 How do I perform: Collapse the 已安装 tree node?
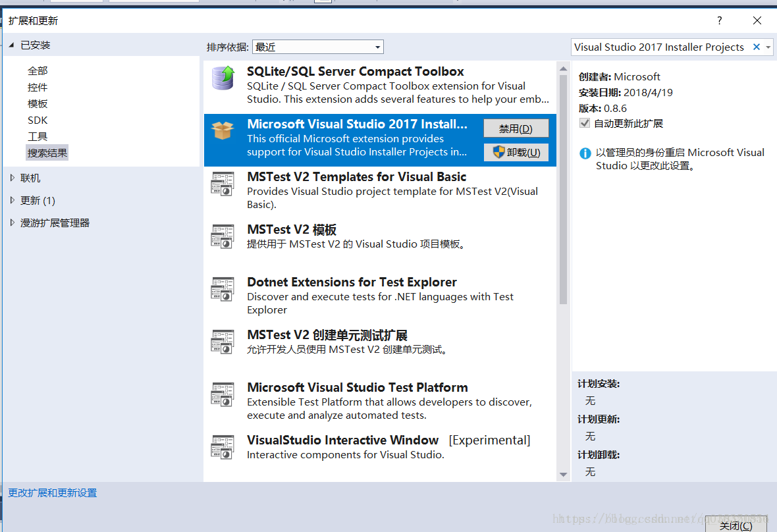11,45
